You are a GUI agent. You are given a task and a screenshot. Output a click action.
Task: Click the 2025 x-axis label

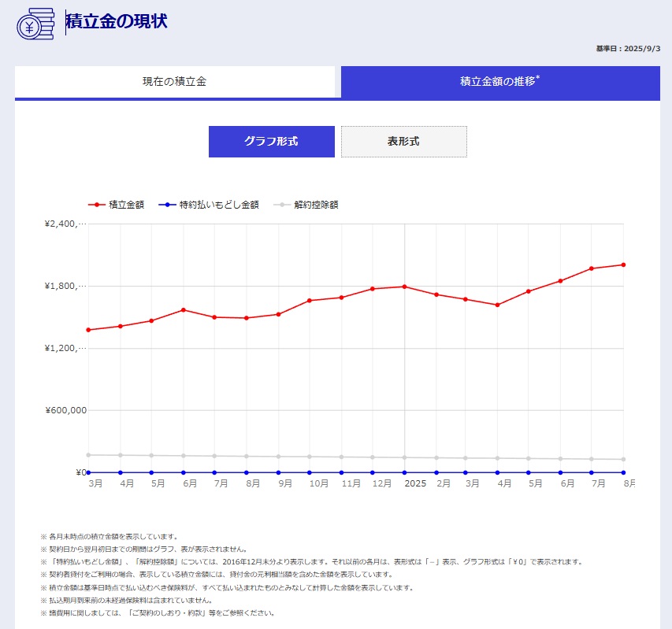414,483
